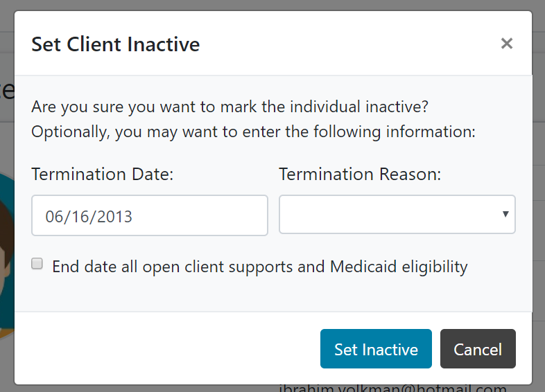545x392 pixels.
Task: Click the hotmail email address below the dialog
Action: coord(392,388)
